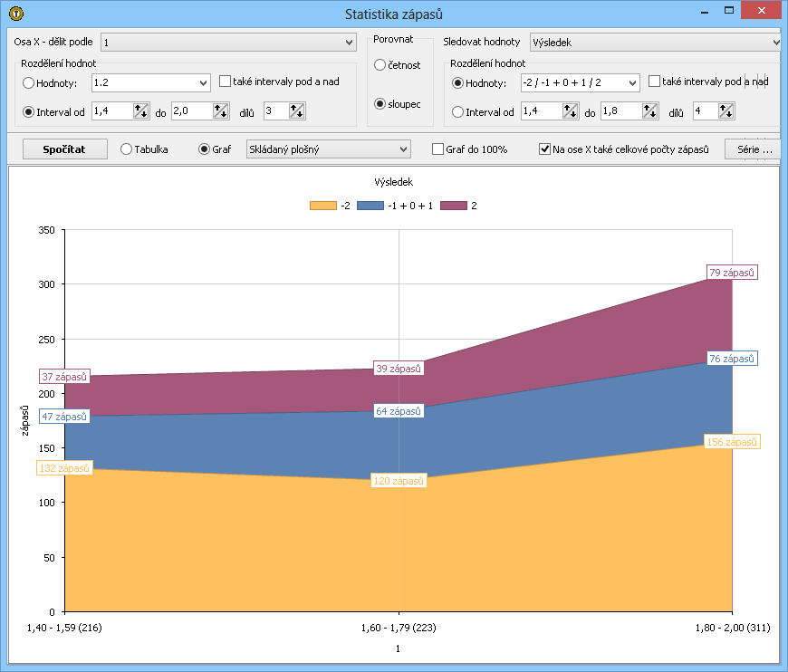Click left 'dílů' value field 3

[276, 111]
